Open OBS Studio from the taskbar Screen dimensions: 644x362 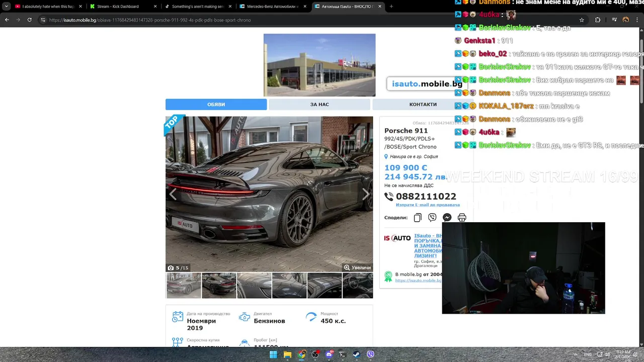(x=315, y=354)
